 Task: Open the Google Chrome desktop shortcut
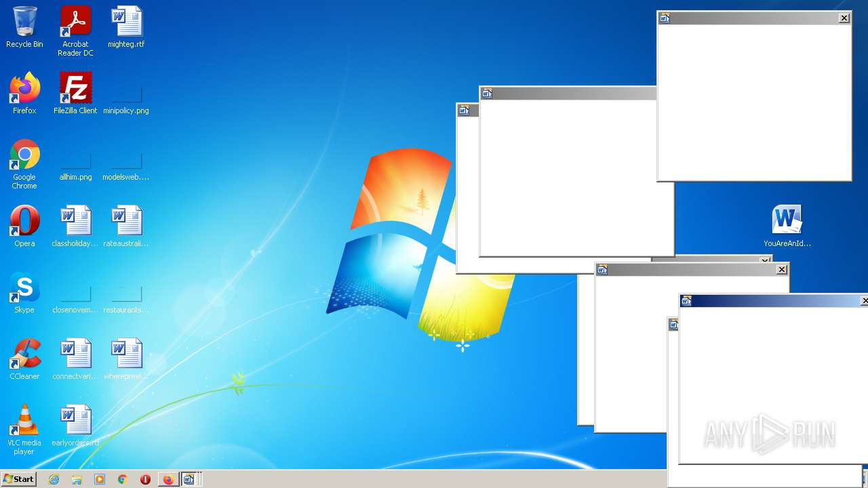[x=24, y=164]
